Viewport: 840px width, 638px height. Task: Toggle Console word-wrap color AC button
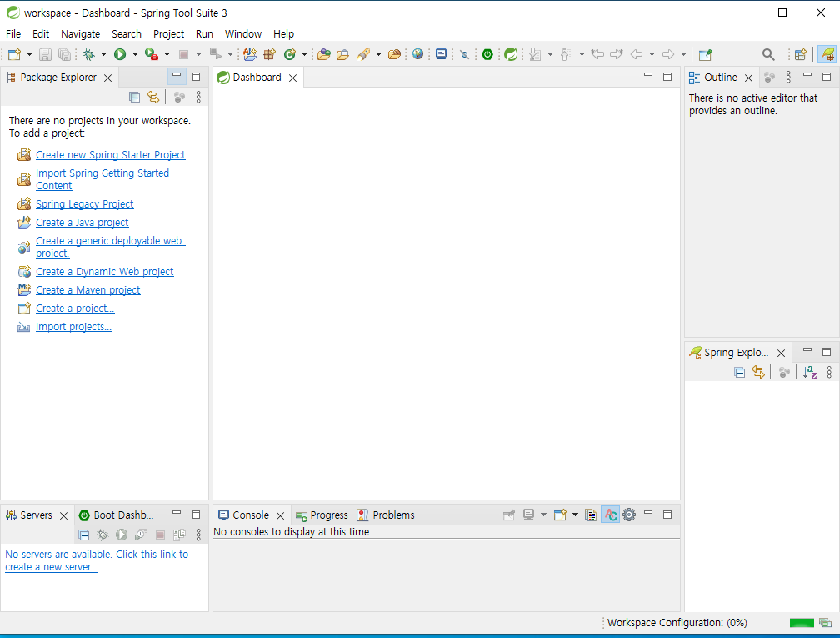(x=610, y=515)
